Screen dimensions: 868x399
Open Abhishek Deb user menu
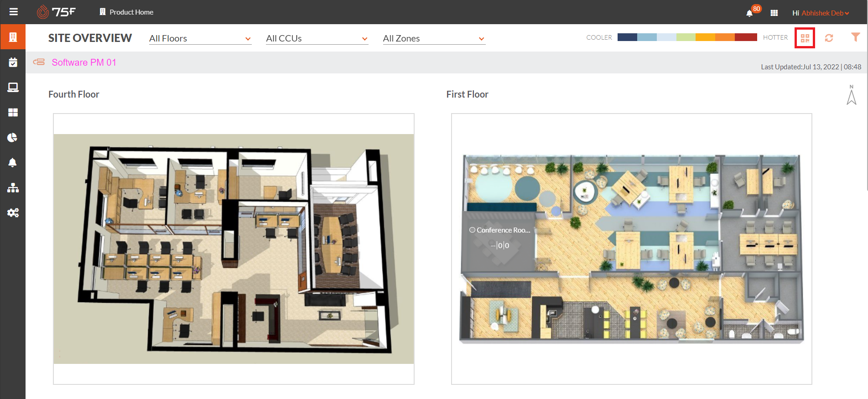pyautogui.click(x=825, y=13)
